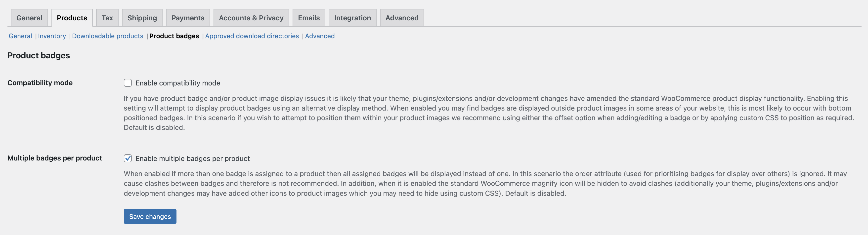This screenshot has width=868, height=235.
Task: Select the Advanced settings tab
Action: (x=402, y=18)
